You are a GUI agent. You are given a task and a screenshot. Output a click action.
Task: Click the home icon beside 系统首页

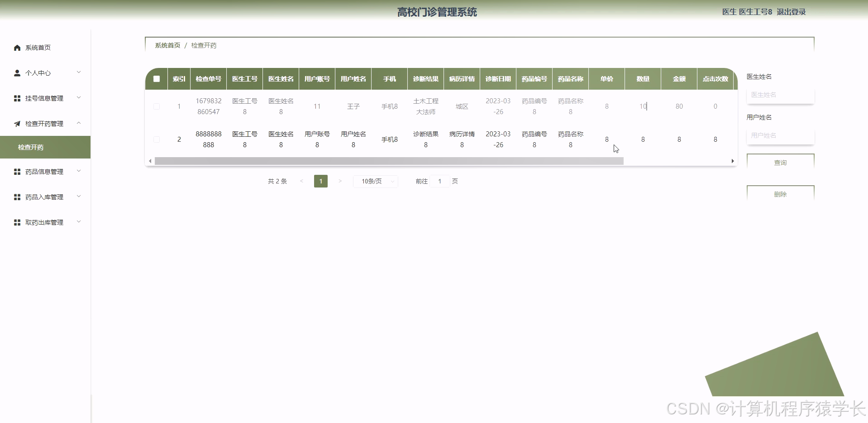(x=17, y=48)
